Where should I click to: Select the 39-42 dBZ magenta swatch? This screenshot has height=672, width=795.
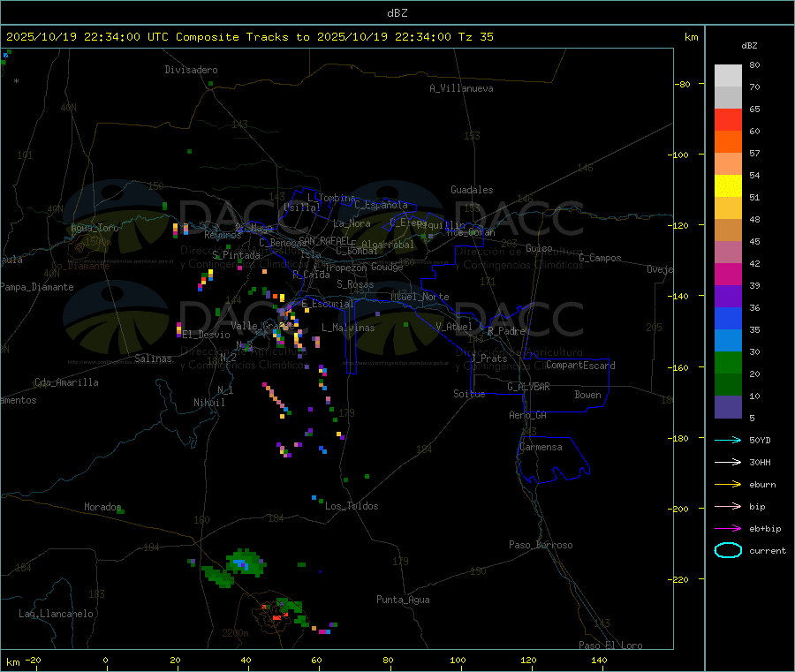(x=728, y=274)
